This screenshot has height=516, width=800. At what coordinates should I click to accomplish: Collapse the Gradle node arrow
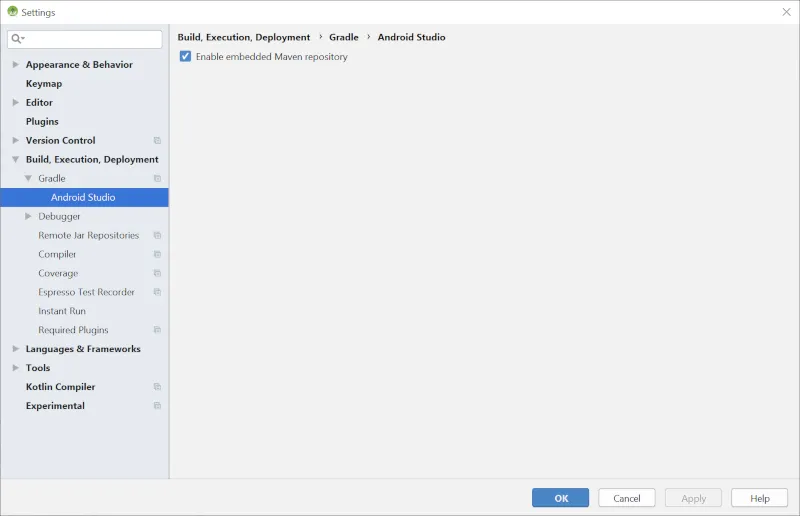click(x=28, y=178)
